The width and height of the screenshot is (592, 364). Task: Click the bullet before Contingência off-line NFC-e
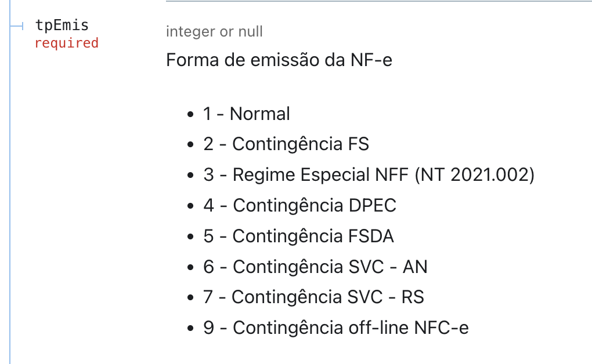coord(190,328)
